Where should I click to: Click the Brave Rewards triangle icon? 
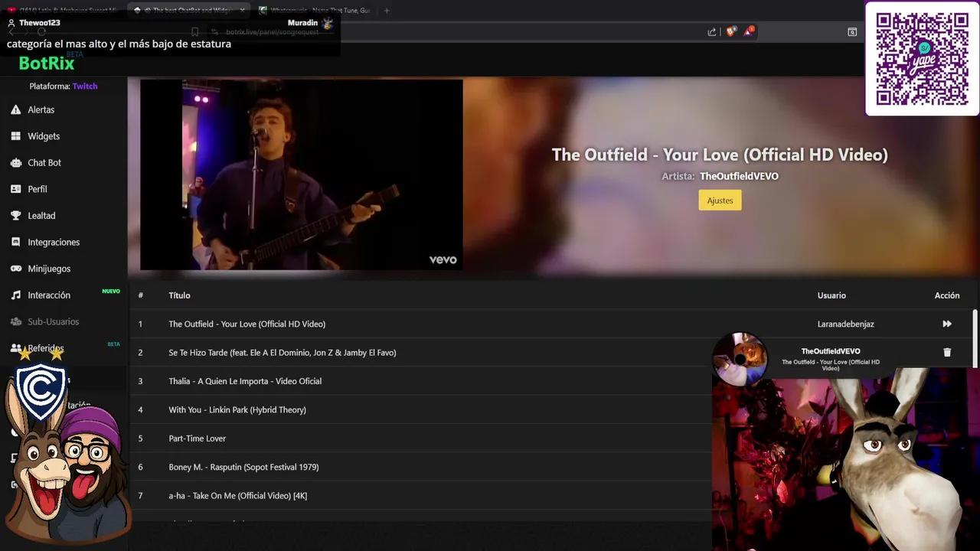click(x=749, y=32)
